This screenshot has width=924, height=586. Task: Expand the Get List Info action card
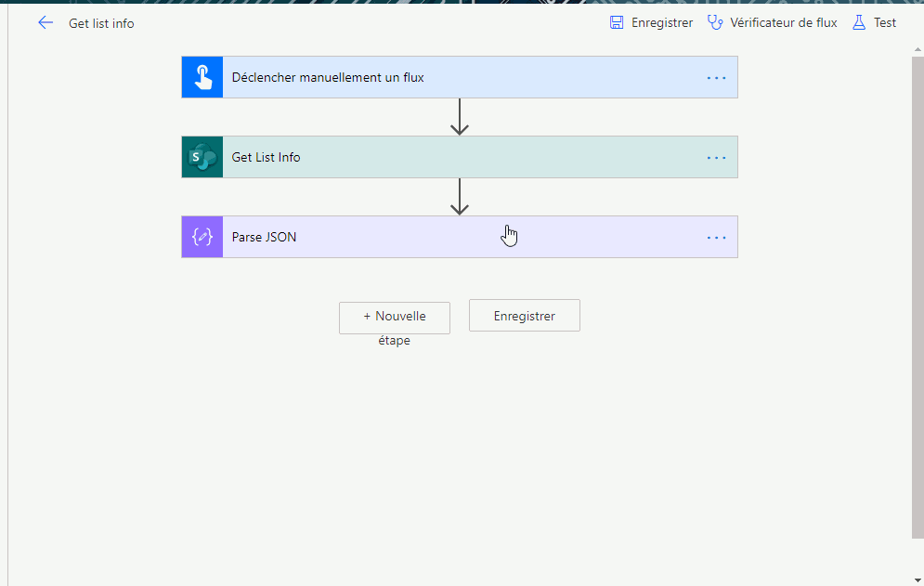pos(460,157)
